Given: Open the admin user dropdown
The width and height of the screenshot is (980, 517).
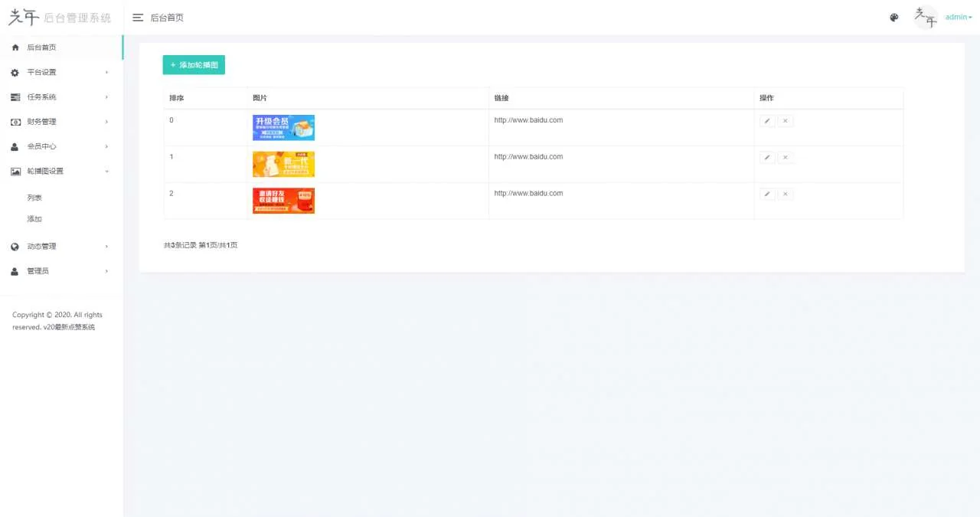Looking at the screenshot, I should point(958,18).
